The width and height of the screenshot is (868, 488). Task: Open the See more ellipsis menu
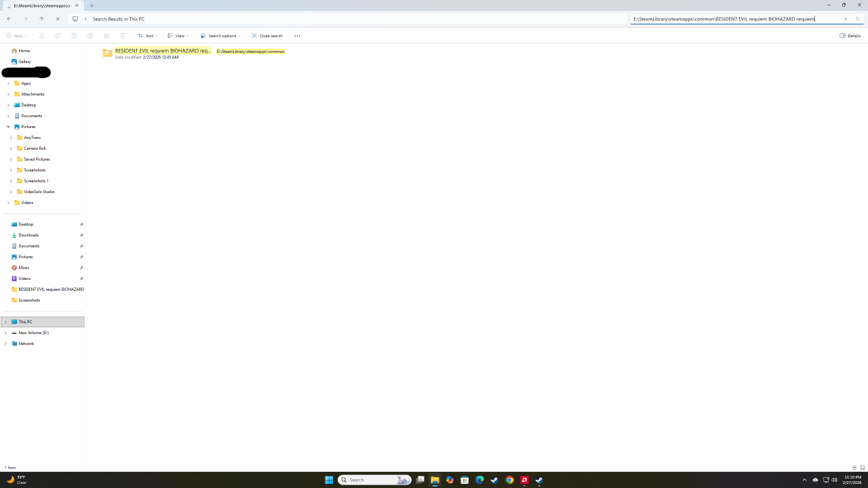297,36
